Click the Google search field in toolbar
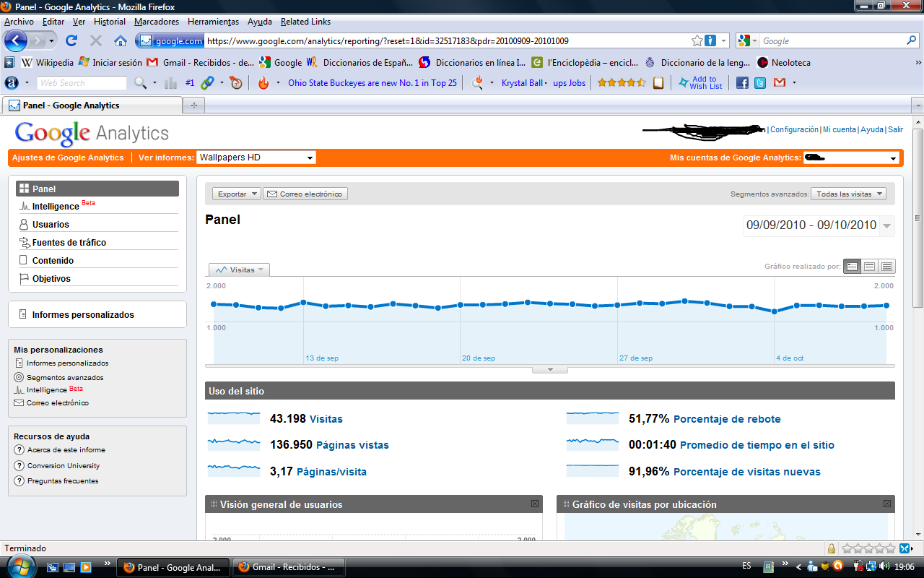Image resolution: width=924 pixels, height=578 pixels. (832, 40)
